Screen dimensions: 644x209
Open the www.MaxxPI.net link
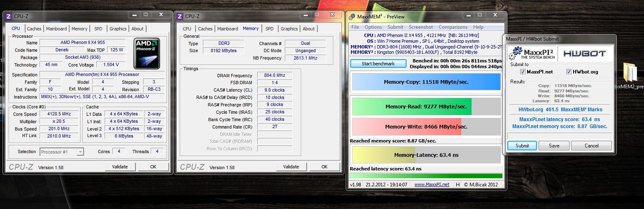pos(432,184)
